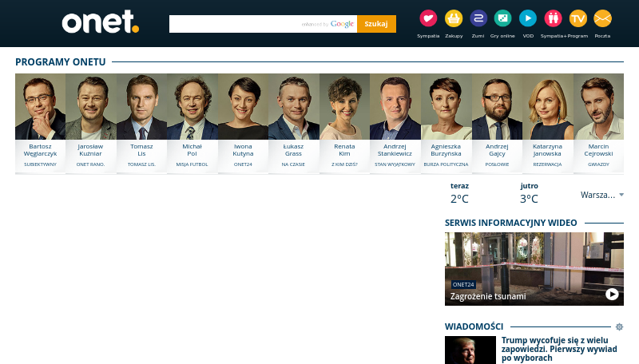
Task: Open Tomasz Lis's photo
Action: pos(142,107)
